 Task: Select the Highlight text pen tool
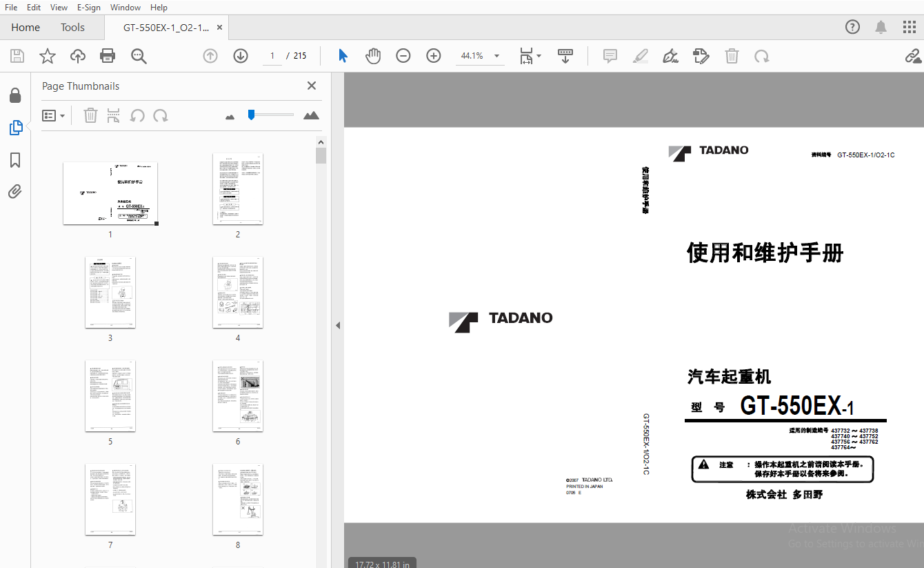pyautogui.click(x=641, y=56)
